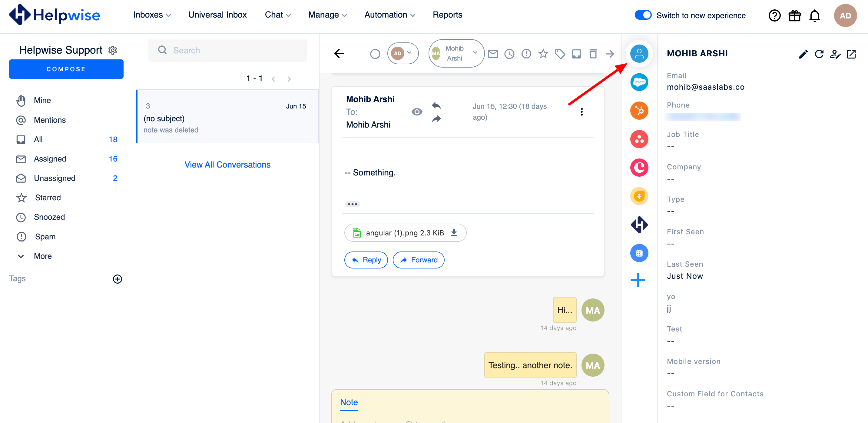Expand the Manage menu

click(327, 15)
